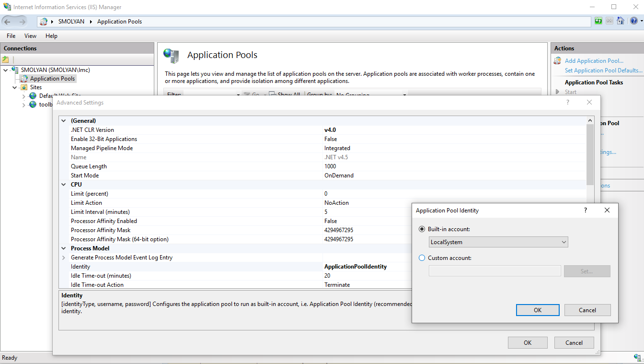Expand the Default Web Site node
This screenshot has width=644, height=364.
click(24, 96)
